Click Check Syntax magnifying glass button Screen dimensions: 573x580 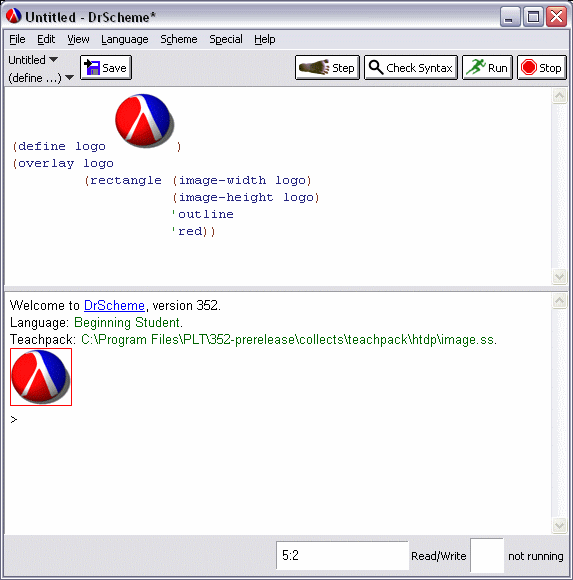point(411,68)
